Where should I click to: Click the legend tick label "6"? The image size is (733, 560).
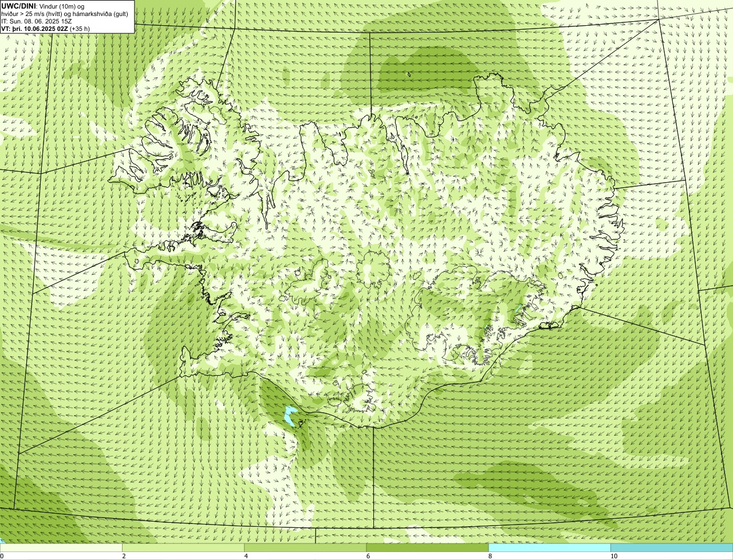[x=368, y=556]
